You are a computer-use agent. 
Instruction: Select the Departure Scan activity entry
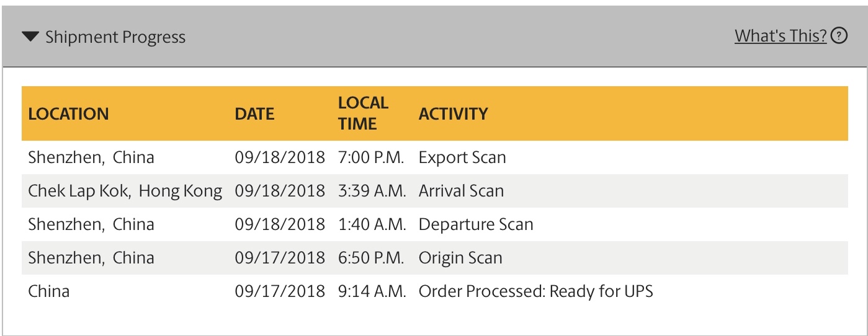click(476, 224)
